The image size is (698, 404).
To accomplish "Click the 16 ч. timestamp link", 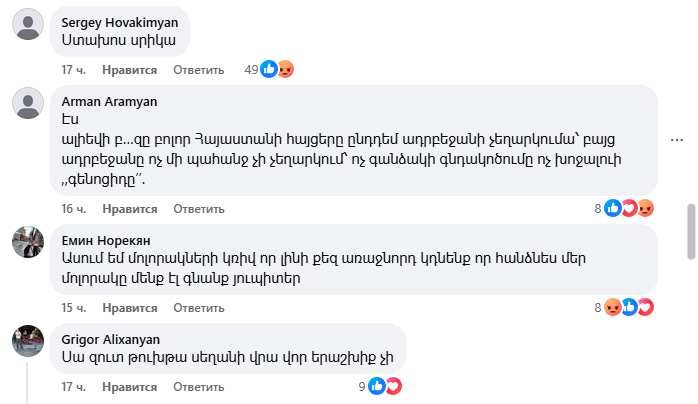I will (75, 208).
